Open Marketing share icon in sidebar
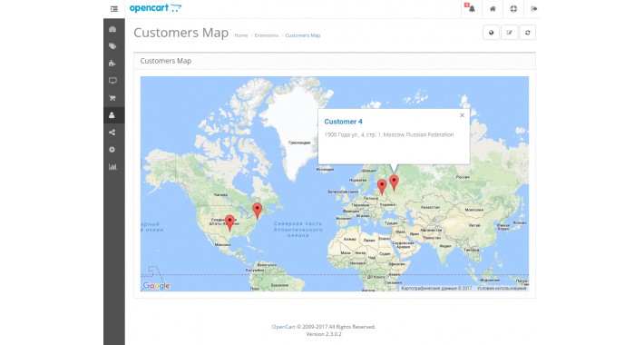The width and height of the screenshot is (644, 345). tap(112, 133)
